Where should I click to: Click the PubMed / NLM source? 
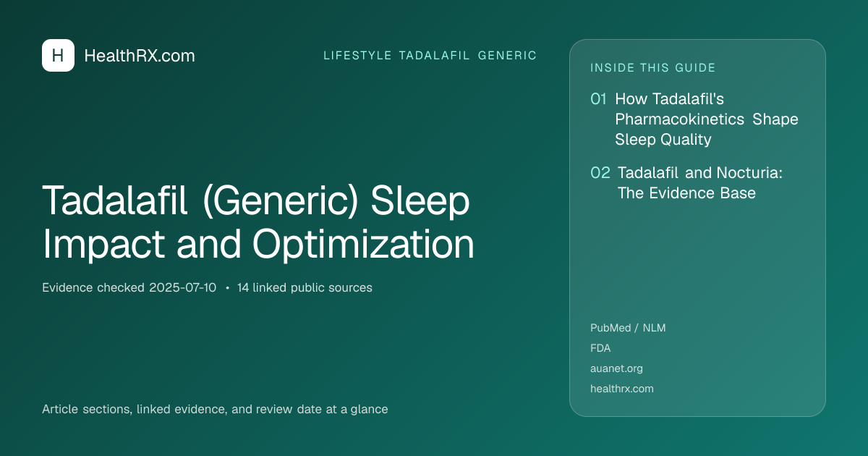[628, 328]
